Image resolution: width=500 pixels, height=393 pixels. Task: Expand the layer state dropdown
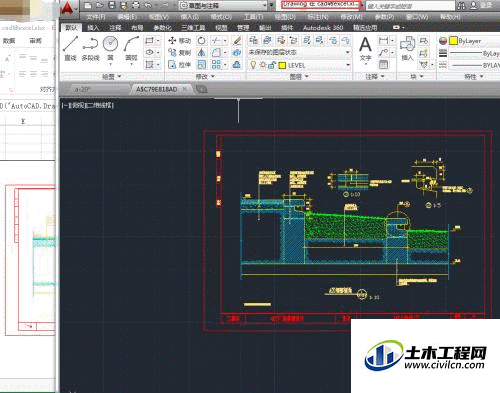coord(348,52)
